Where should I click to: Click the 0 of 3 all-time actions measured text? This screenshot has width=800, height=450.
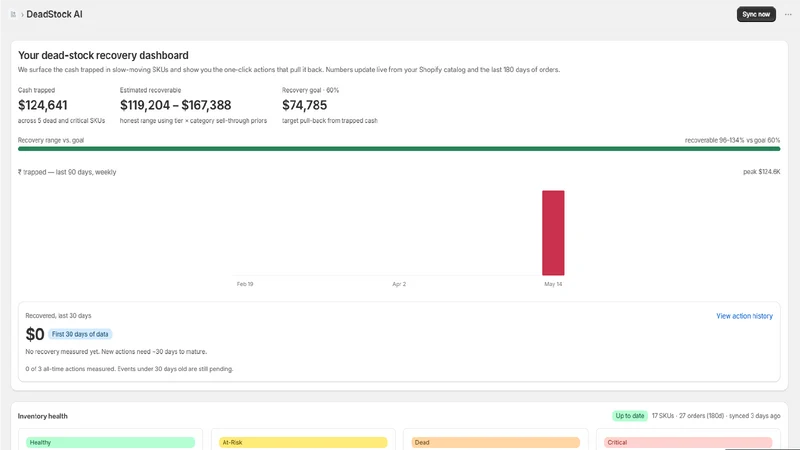pos(129,369)
